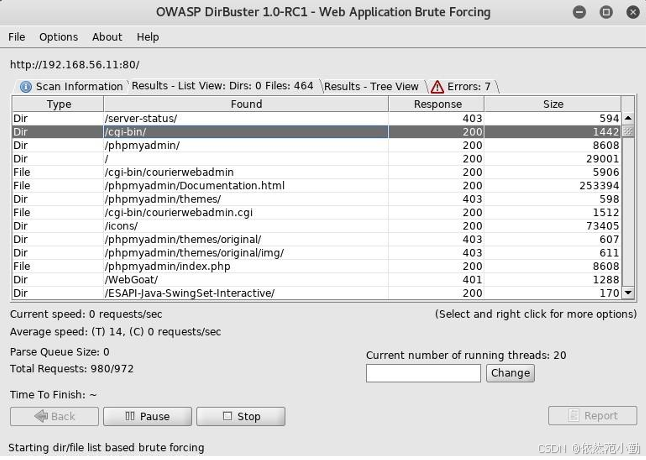Screen dimensions: 646x460
Task: Select the /cgi-bin/ row
Action: [316, 132]
